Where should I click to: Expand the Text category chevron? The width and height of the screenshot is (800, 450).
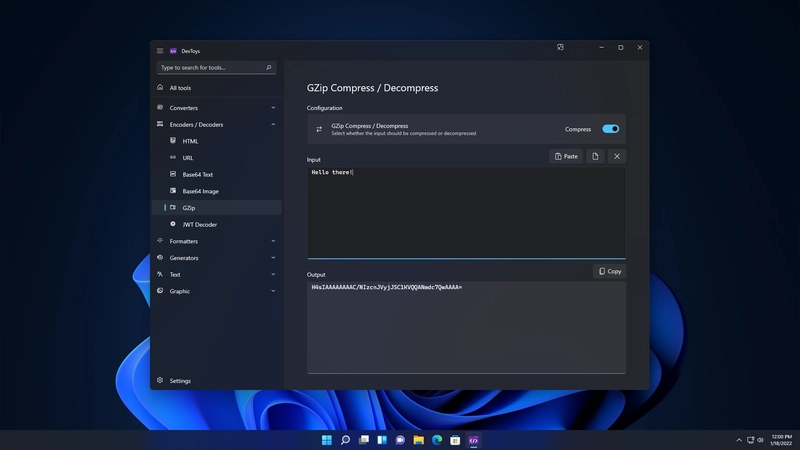[x=273, y=274]
